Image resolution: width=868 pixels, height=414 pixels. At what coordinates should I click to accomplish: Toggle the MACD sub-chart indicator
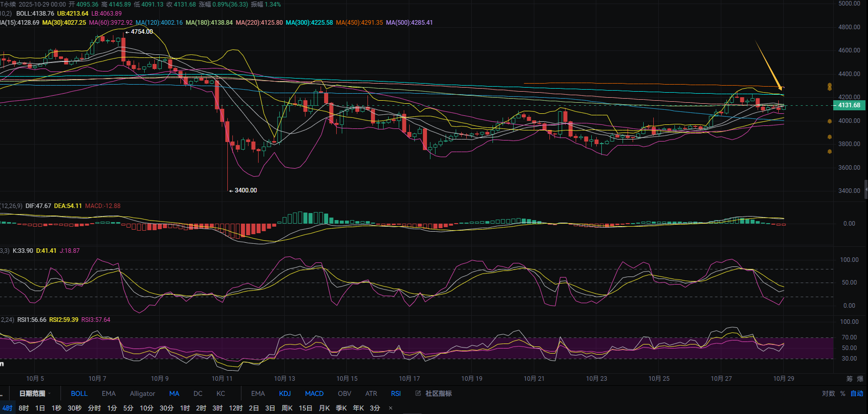click(314, 393)
